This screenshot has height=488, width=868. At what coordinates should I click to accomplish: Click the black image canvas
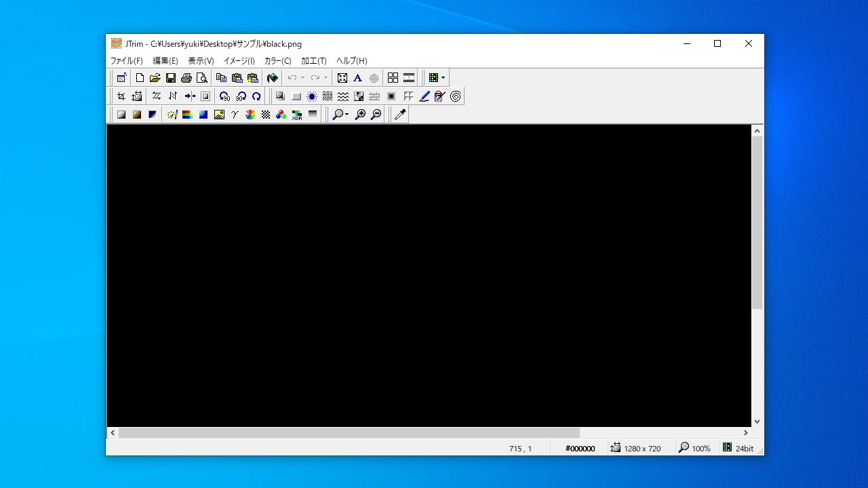coord(429,276)
